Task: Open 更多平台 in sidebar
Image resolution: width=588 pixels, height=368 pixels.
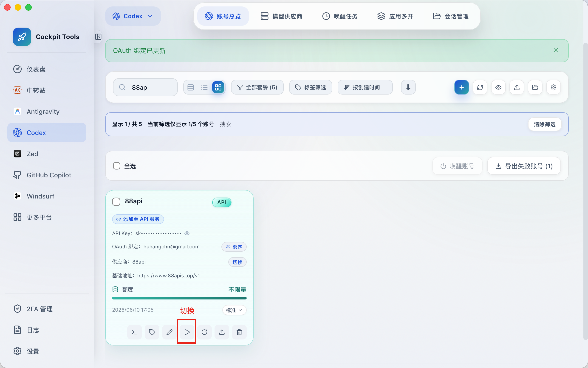Action: pos(47,217)
